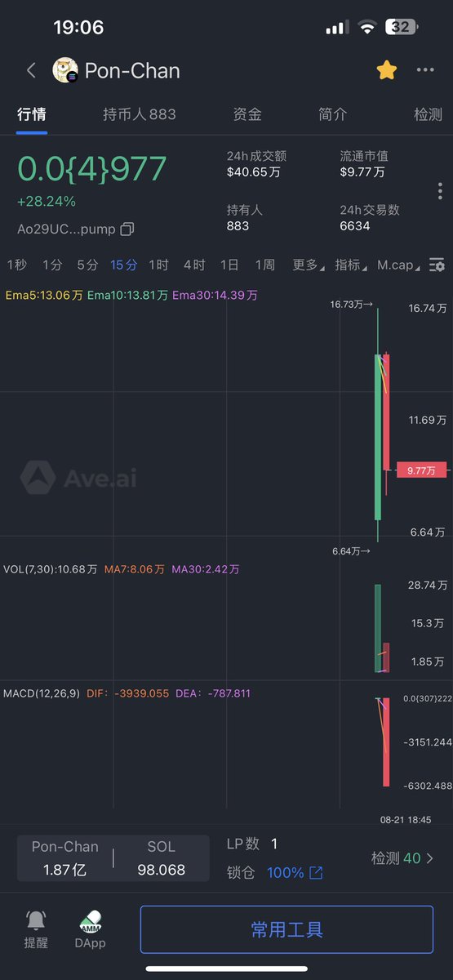This screenshot has height=980, width=453.
Task: Open the DApp AMM icon
Action: tap(91, 921)
